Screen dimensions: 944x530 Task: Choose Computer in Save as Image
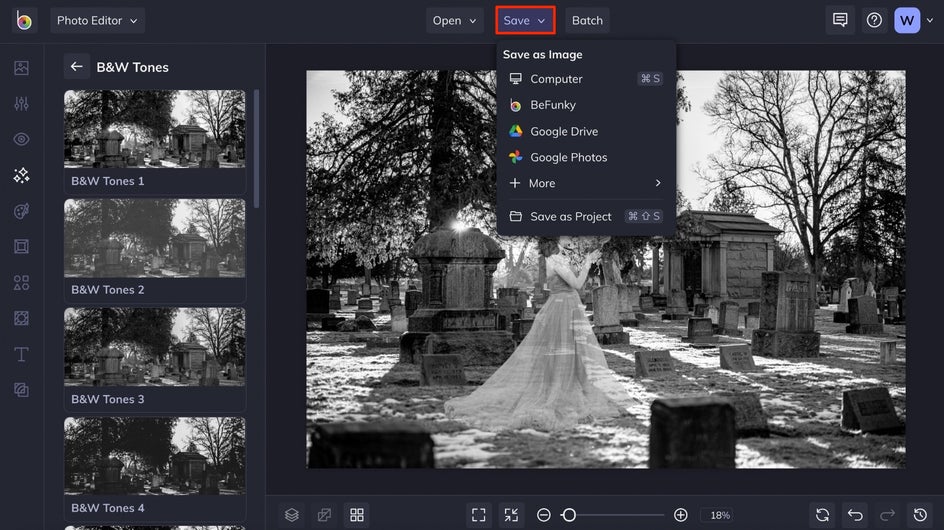pos(585,79)
